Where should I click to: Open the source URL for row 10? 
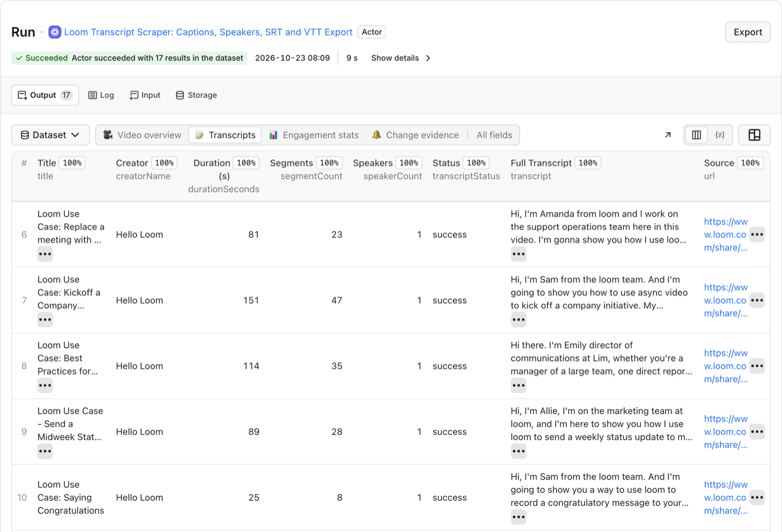pos(726,498)
